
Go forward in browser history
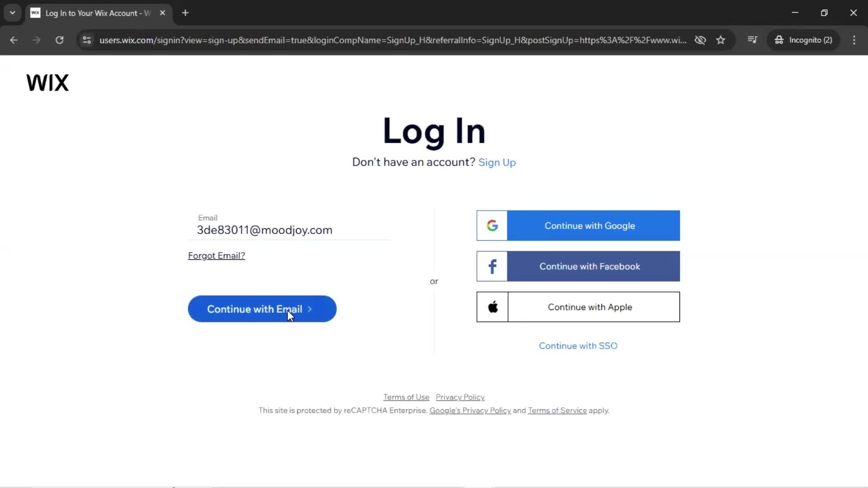[37, 40]
